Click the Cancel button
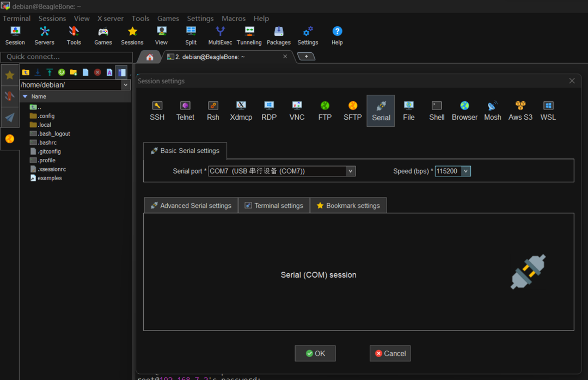The width and height of the screenshot is (588, 380). [390, 353]
